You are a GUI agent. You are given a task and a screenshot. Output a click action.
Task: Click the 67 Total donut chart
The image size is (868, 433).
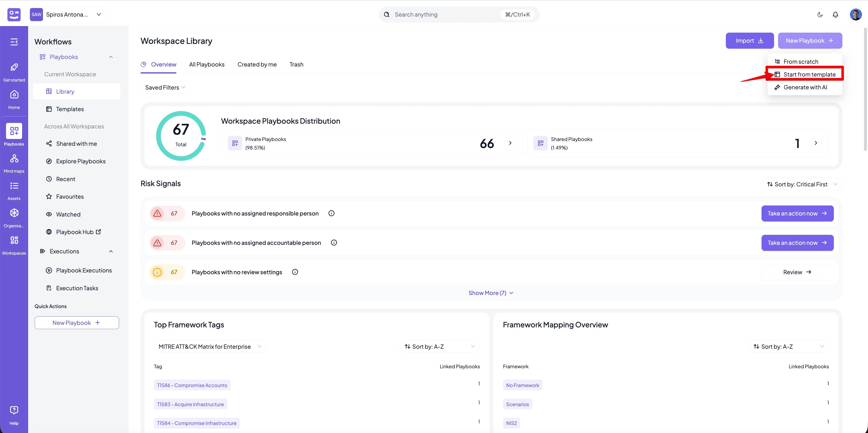pos(181,136)
